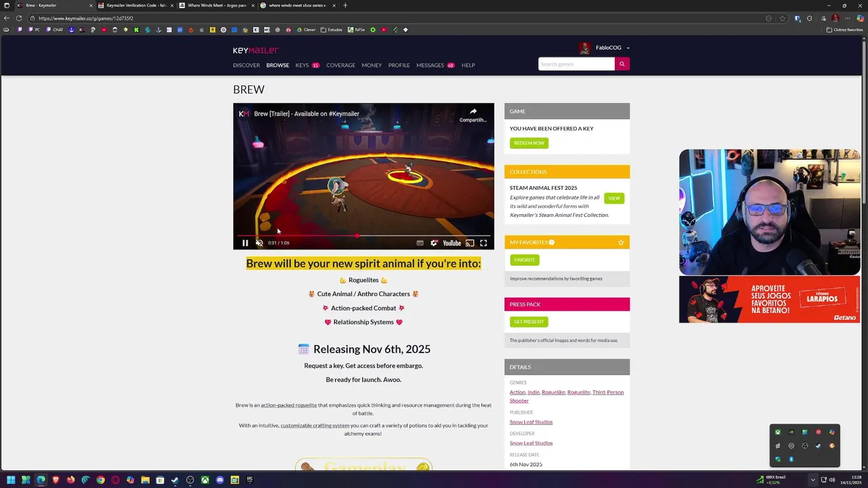
Task: Click the video share arrow icon
Action: click(473, 111)
